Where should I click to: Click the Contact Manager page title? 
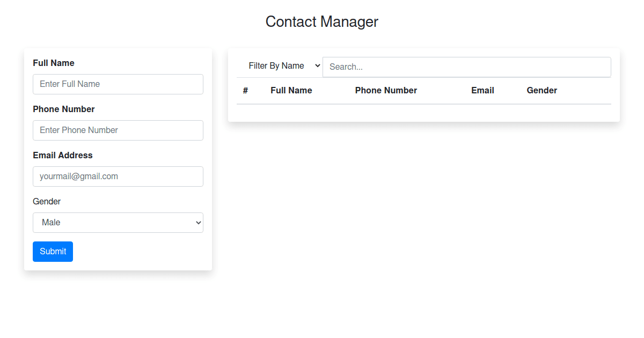coord(322,22)
